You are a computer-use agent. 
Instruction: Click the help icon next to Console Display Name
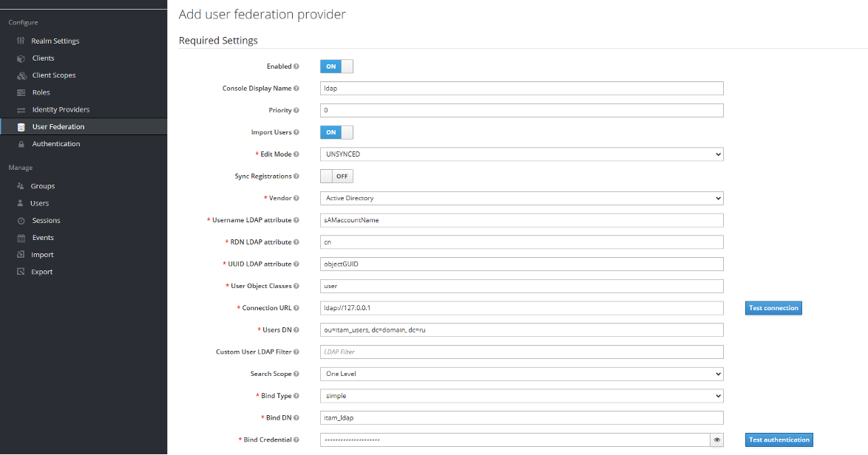click(296, 89)
